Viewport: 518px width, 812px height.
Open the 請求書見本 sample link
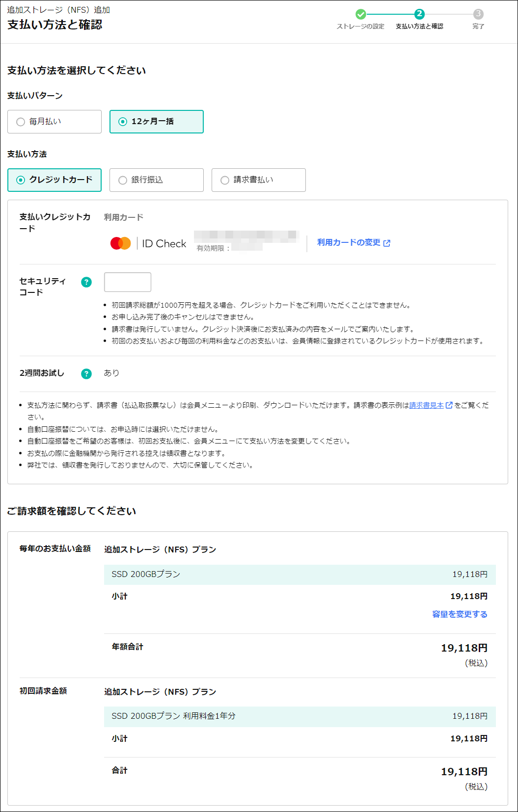click(426, 405)
